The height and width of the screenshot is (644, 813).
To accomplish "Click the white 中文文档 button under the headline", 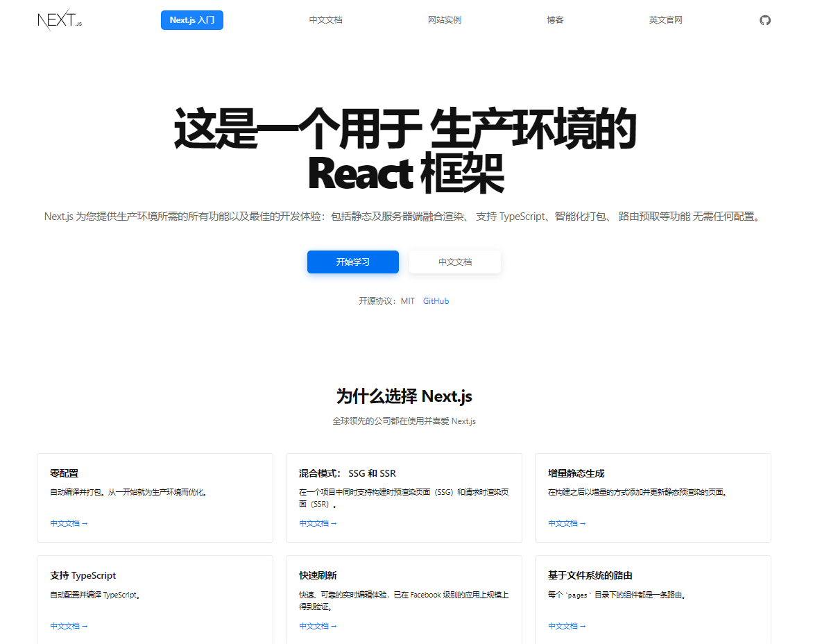I will tap(455, 262).
